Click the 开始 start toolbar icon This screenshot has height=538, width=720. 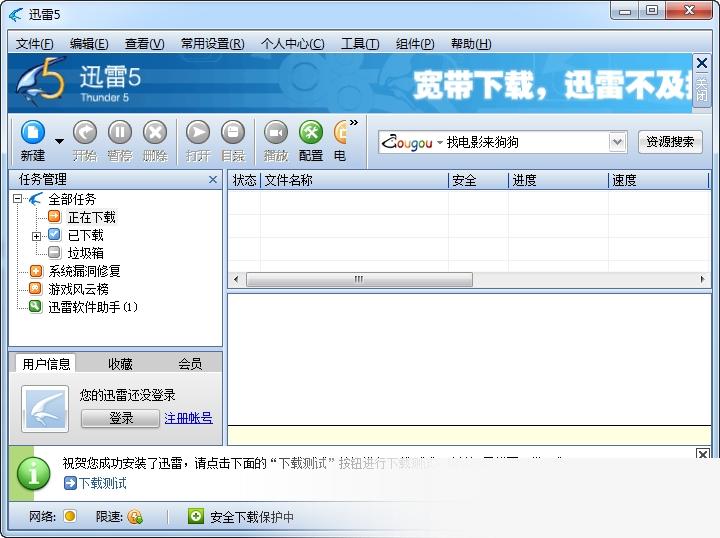point(85,133)
